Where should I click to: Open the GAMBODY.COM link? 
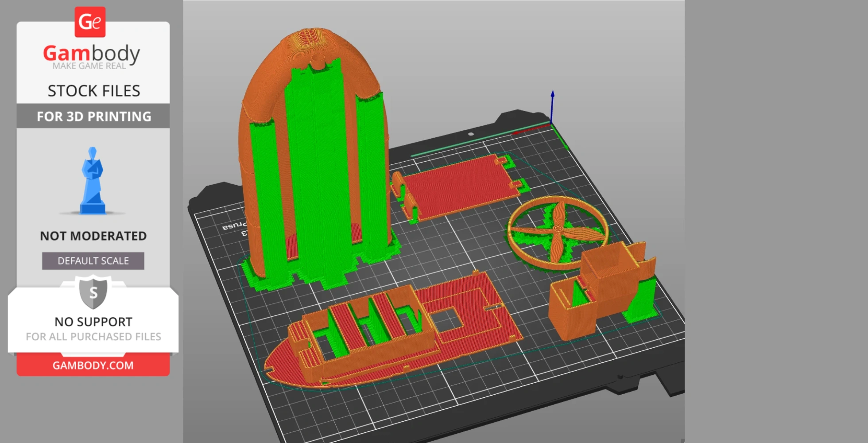click(x=93, y=365)
